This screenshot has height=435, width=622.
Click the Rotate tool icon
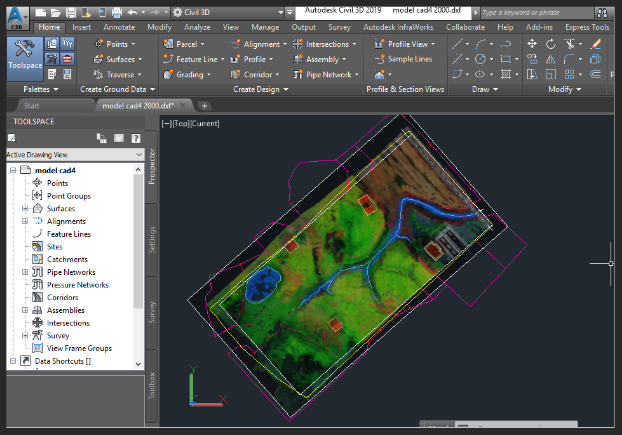pos(551,44)
